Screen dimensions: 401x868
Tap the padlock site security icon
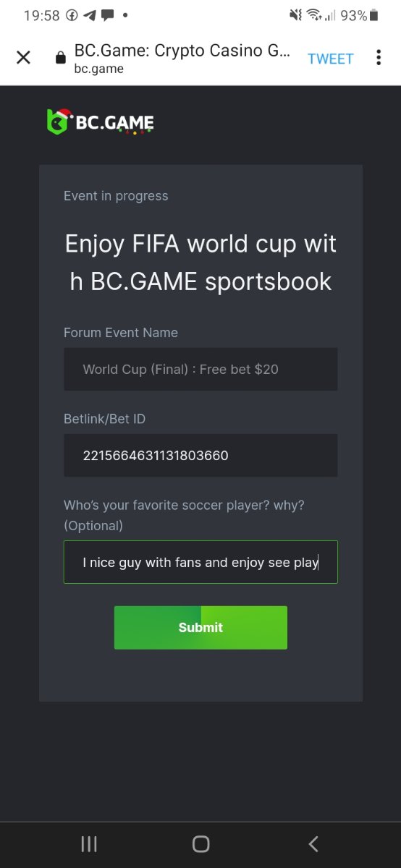[x=61, y=59]
